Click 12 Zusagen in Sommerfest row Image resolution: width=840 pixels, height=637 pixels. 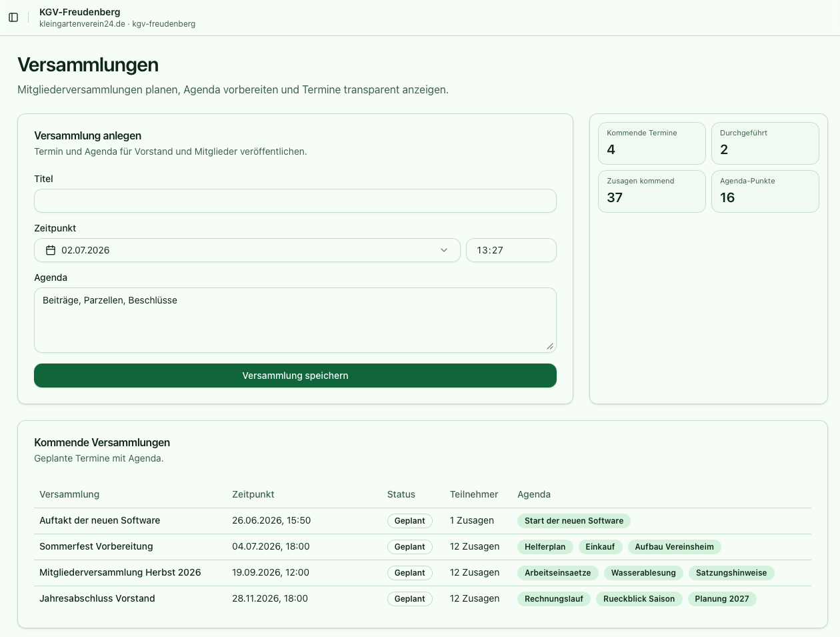click(x=475, y=546)
